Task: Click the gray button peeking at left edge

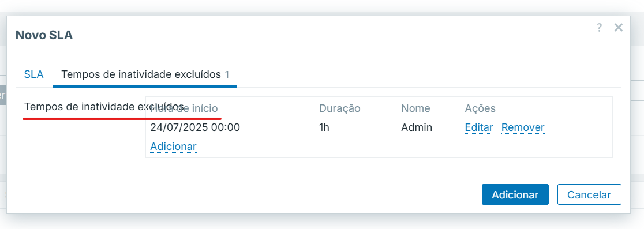Action: click(x=3, y=95)
